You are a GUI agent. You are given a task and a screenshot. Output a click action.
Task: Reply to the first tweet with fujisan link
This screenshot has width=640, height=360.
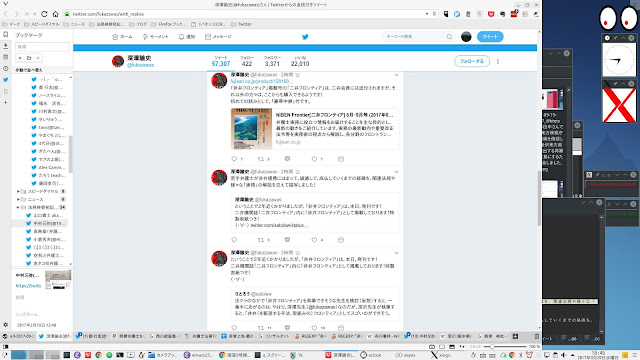point(234,159)
